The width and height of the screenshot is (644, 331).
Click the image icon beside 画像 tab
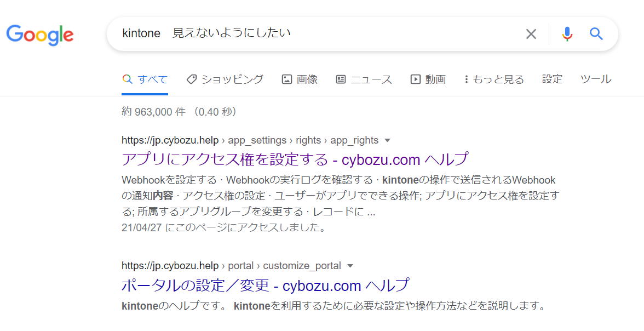[287, 79]
